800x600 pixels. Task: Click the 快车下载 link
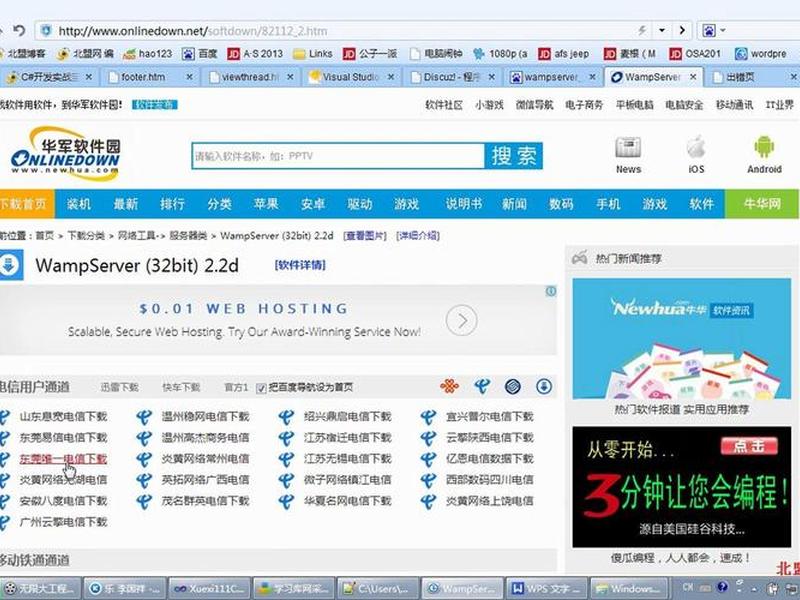tap(181, 387)
